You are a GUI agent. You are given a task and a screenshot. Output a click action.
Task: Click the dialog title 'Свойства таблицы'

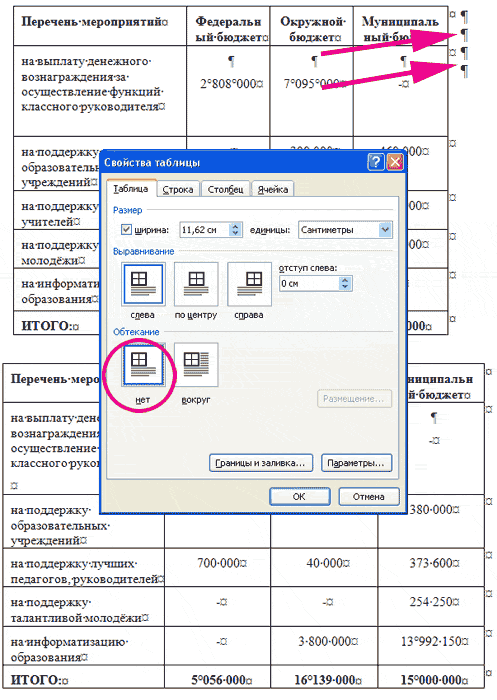[152, 162]
